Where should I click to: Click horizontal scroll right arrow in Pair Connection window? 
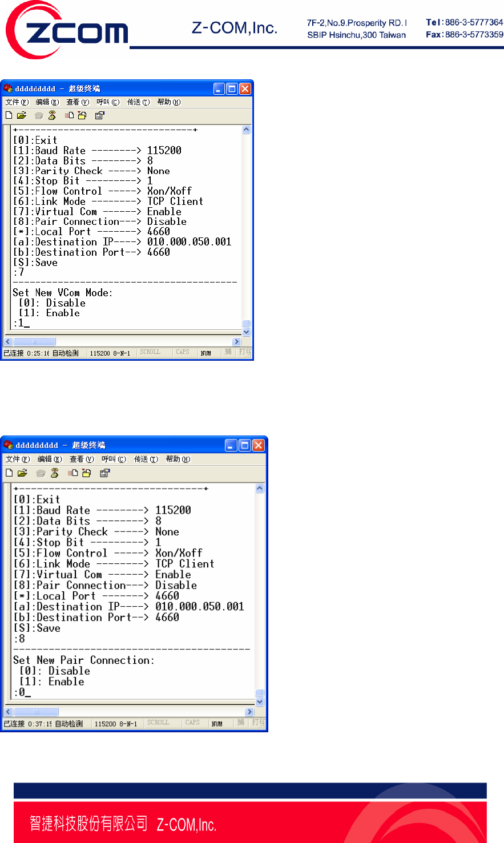tap(249, 712)
